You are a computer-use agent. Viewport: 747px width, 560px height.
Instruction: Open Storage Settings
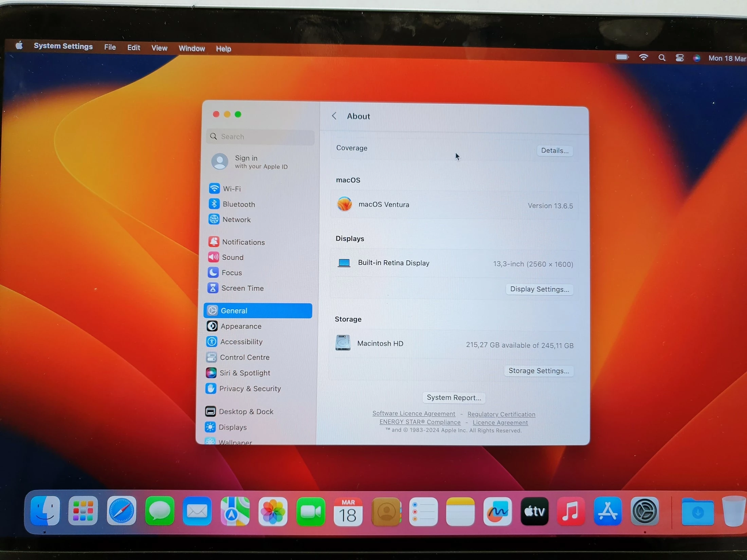pyautogui.click(x=539, y=371)
